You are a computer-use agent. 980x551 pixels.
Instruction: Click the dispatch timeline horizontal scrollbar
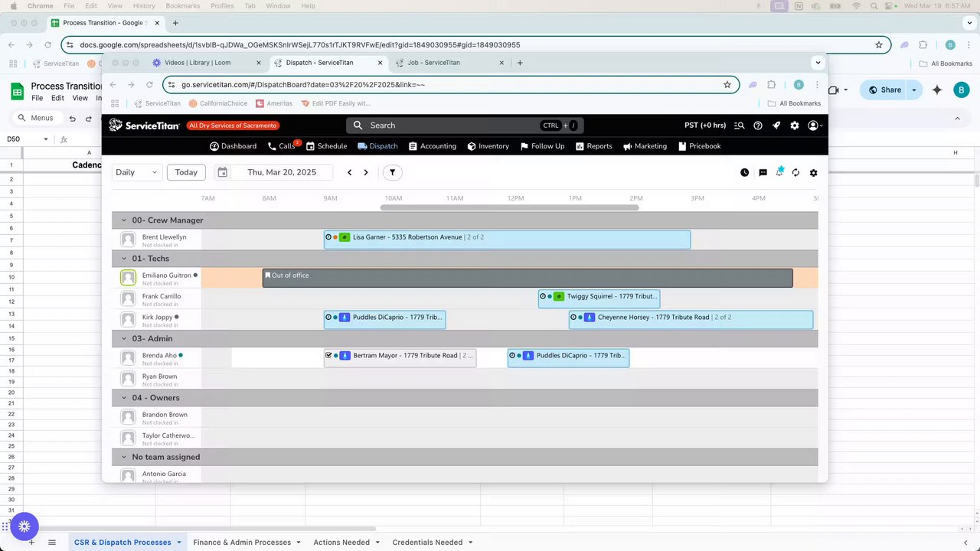point(510,207)
